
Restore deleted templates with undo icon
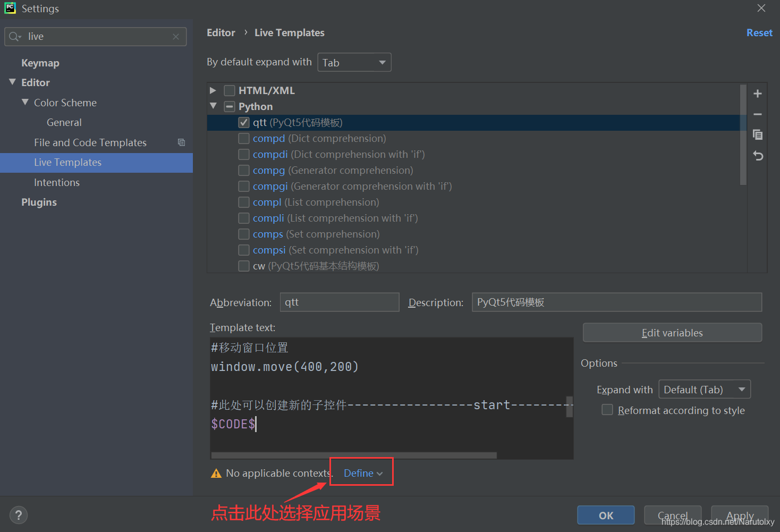coord(758,156)
